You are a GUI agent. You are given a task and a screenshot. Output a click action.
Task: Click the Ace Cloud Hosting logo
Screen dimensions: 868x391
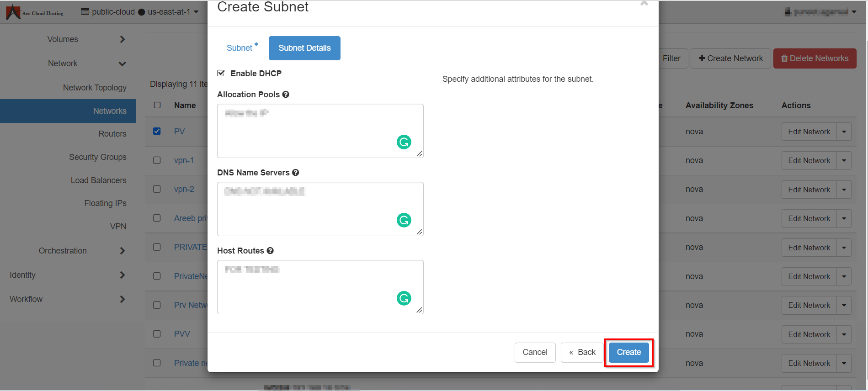35,12
